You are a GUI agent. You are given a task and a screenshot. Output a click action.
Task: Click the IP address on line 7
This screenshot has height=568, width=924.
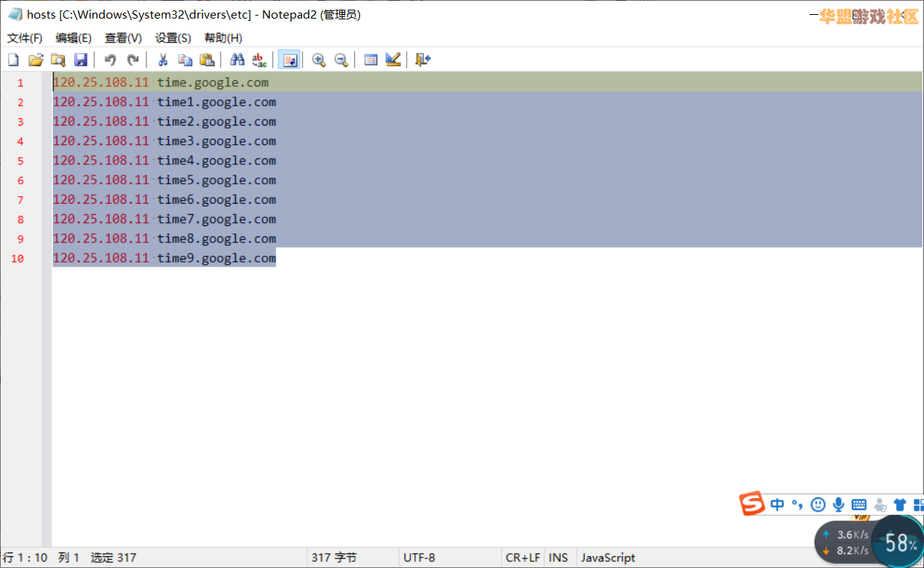click(x=101, y=199)
